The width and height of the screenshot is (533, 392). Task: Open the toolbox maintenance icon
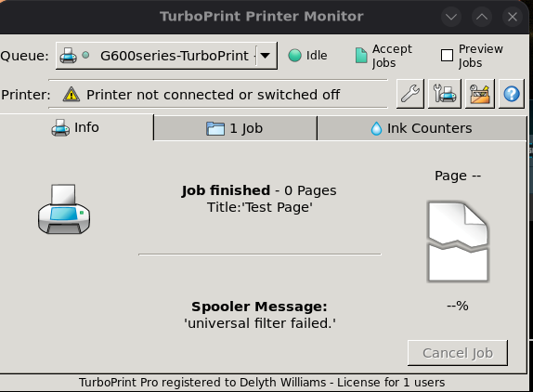(480, 94)
